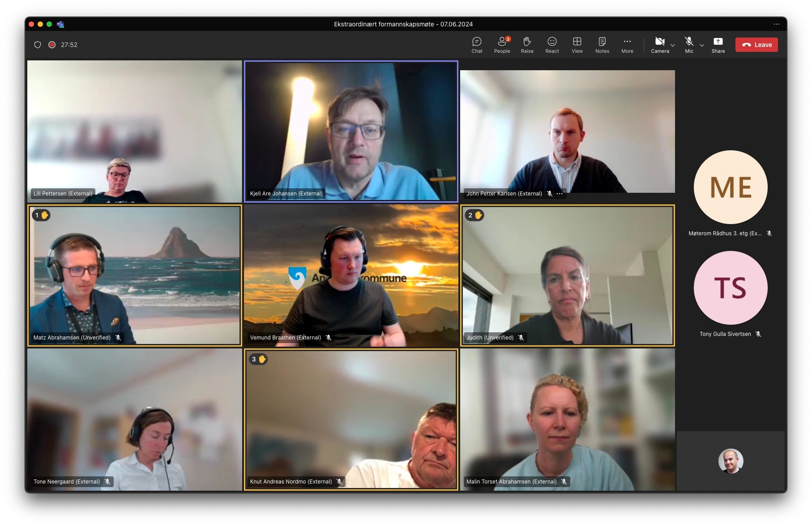The image size is (812, 526).
Task: Open meeting Notes
Action: tap(602, 45)
